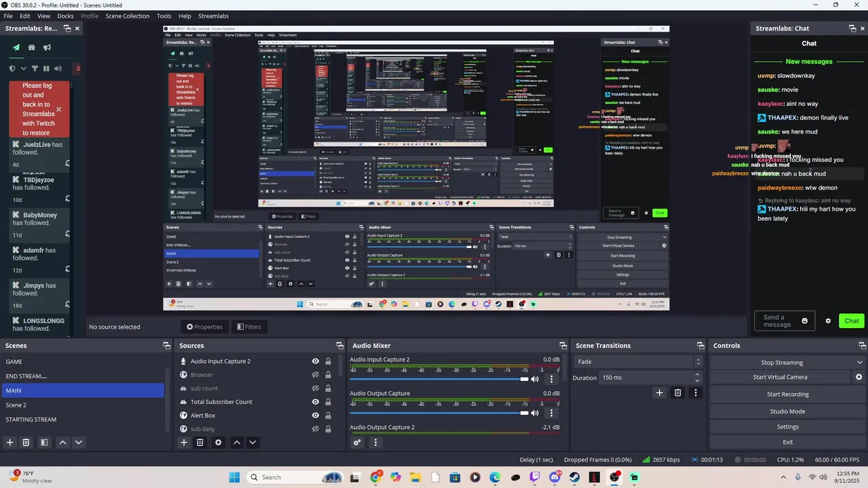This screenshot has width=868, height=488.
Task: Send message with green Chat button
Action: coord(852,321)
